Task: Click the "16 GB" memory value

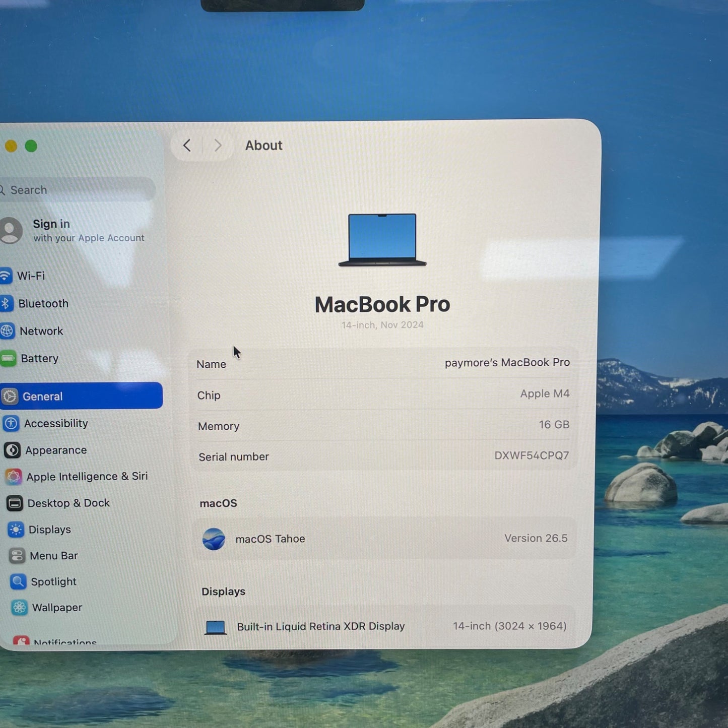Action: click(x=554, y=425)
